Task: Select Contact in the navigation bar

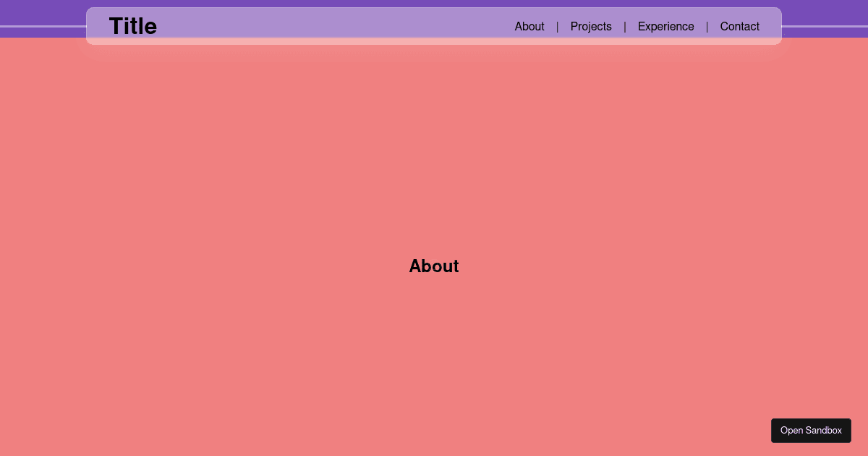Action: pos(739,26)
